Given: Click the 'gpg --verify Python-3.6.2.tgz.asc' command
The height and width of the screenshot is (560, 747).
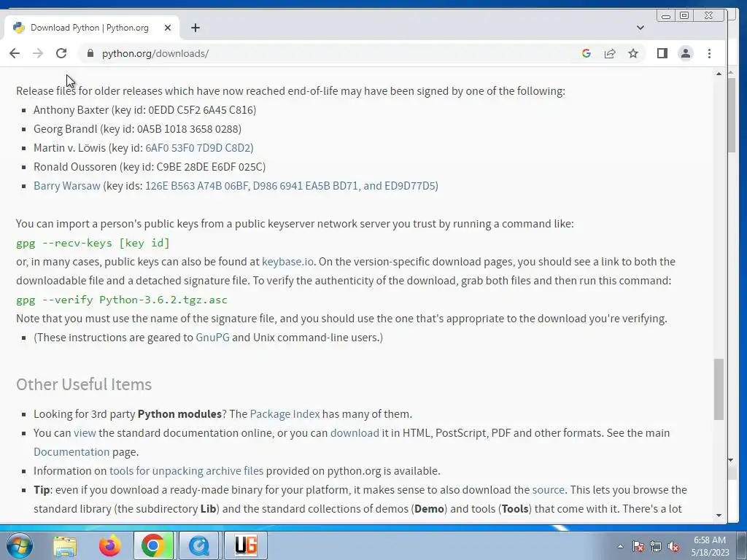Looking at the screenshot, I should click(x=122, y=300).
